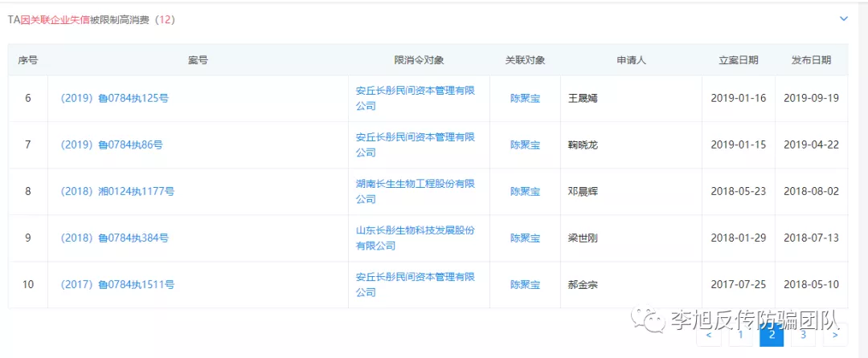Viewport: 868px width, 358px height.
Task: Click the 案号 column header
Action: (x=198, y=60)
